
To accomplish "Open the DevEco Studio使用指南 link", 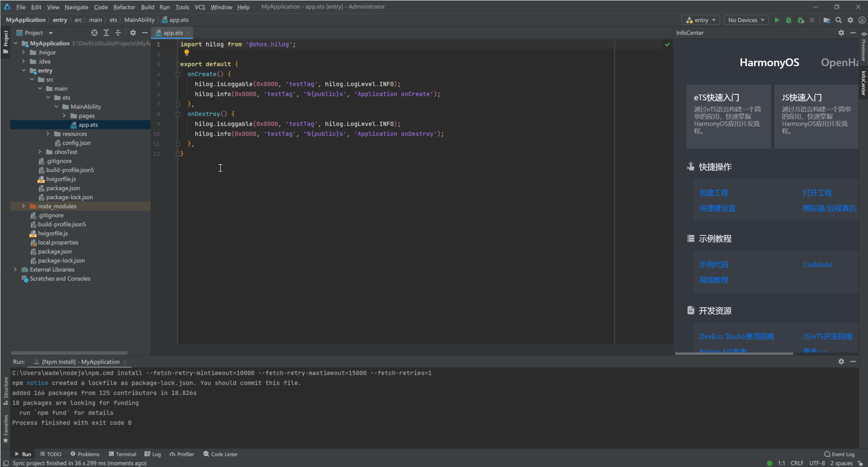I will (737, 336).
